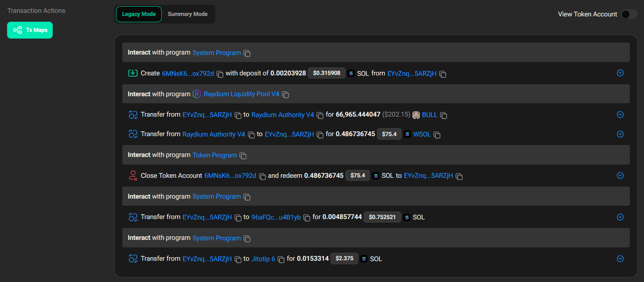Copy the 96aFQc...u4B1yb address
The height and width of the screenshot is (282, 644).
tap(306, 218)
